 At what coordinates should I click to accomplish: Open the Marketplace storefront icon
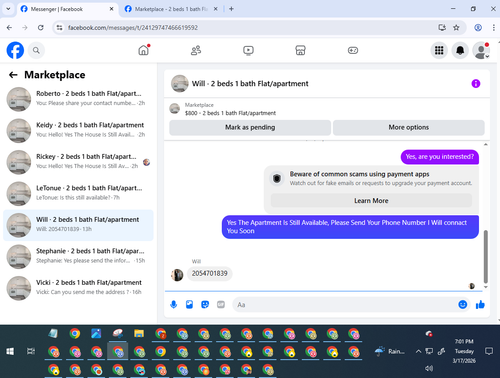(300, 50)
